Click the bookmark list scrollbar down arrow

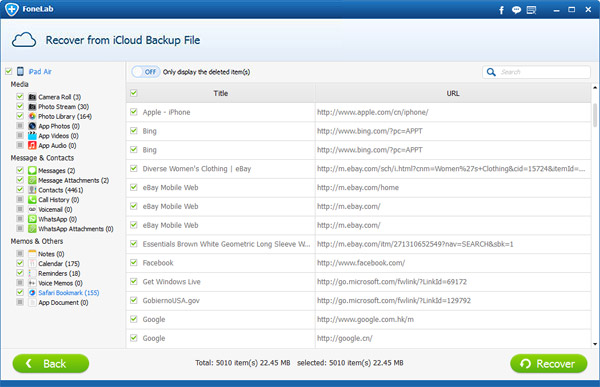595,344
